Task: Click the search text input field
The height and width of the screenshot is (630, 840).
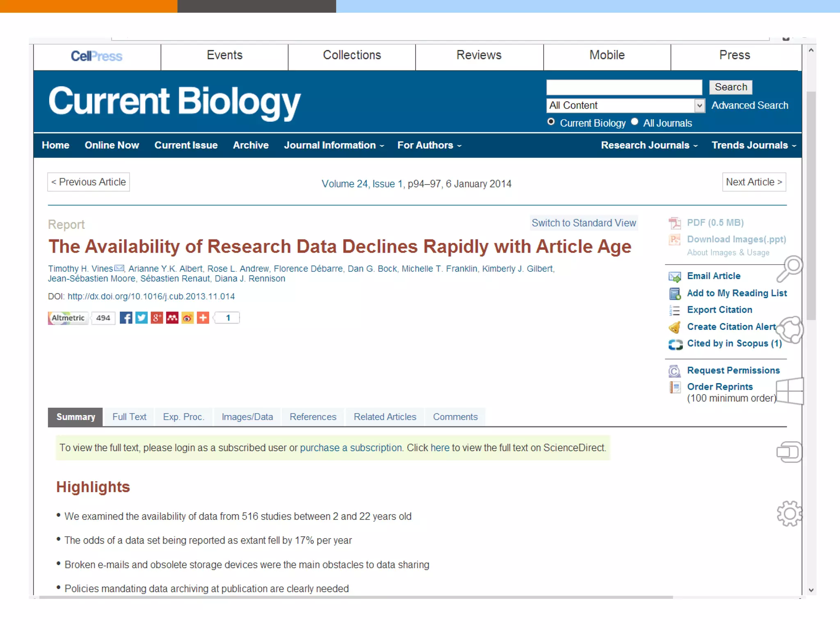Action: coord(624,87)
